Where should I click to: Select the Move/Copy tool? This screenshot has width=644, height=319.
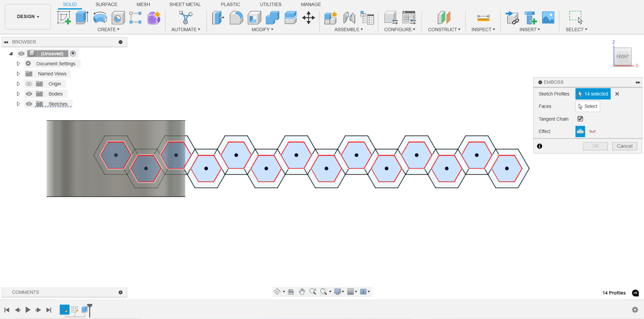309,17
